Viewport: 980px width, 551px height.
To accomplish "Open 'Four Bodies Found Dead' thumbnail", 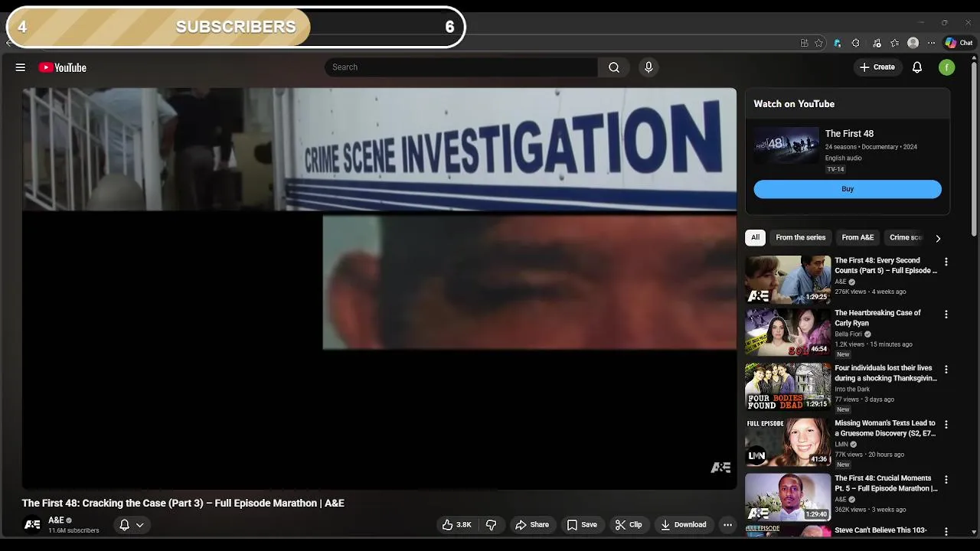I will pyautogui.click(x=788, y=386).
